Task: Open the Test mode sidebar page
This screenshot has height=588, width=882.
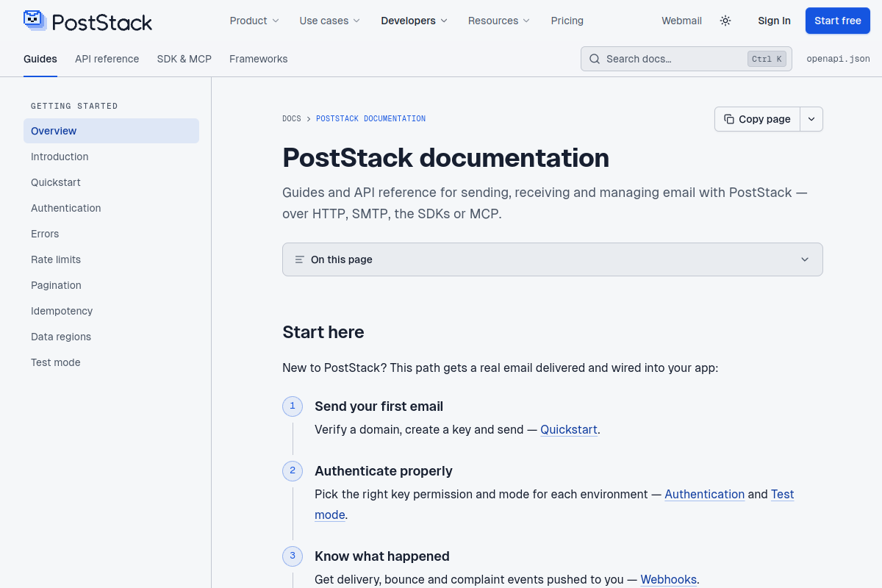Action: coord(111,362)
